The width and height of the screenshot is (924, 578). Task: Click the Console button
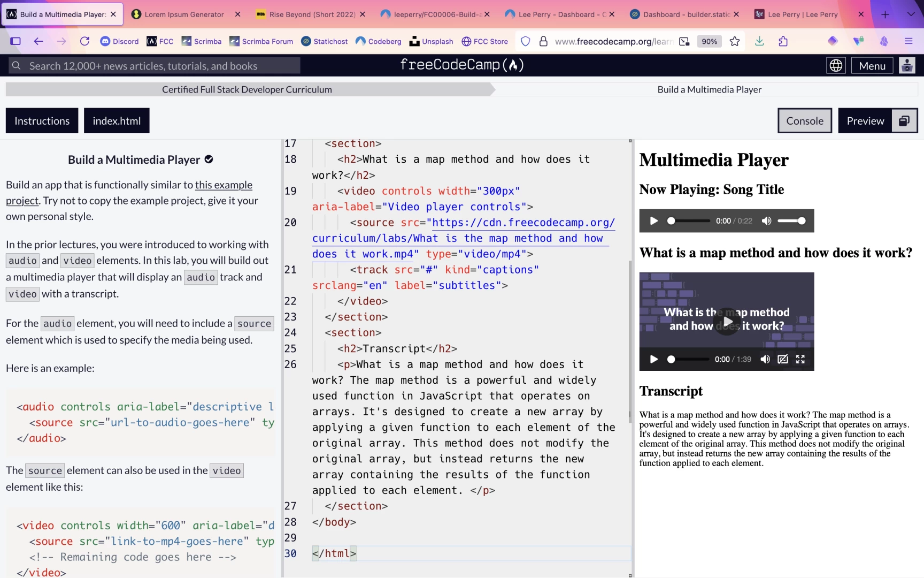click(x=804, y=120)
